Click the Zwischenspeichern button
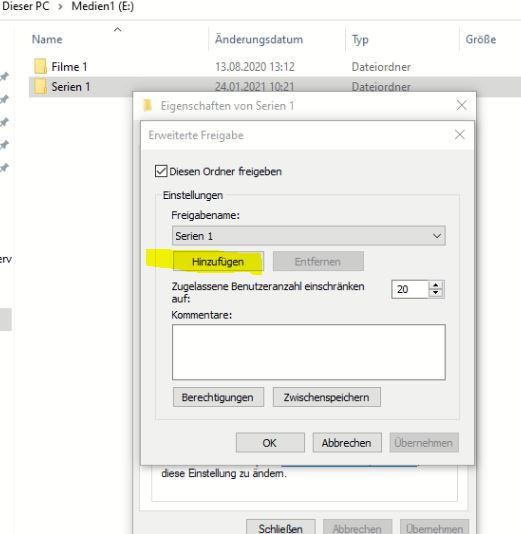The width and height of the screenshot is (521, 534). [327, 397]
